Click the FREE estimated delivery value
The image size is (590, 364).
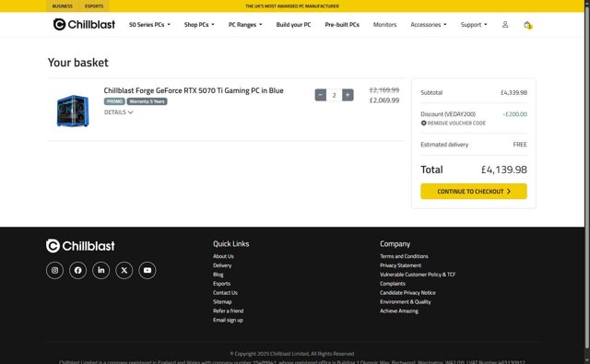tap(520, 145)
